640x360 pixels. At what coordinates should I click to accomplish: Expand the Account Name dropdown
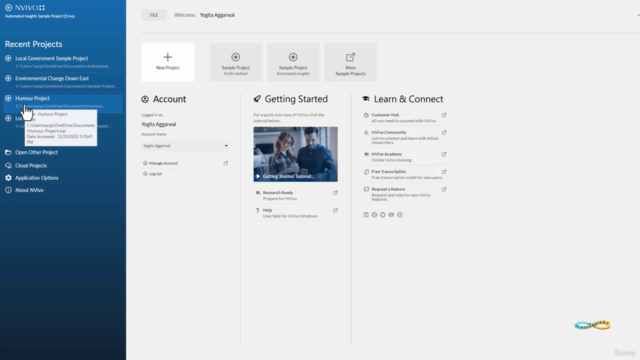pos(185,146)
